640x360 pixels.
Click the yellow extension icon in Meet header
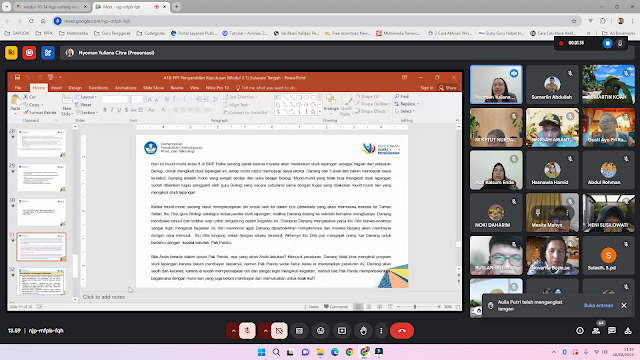pos(11,53)
